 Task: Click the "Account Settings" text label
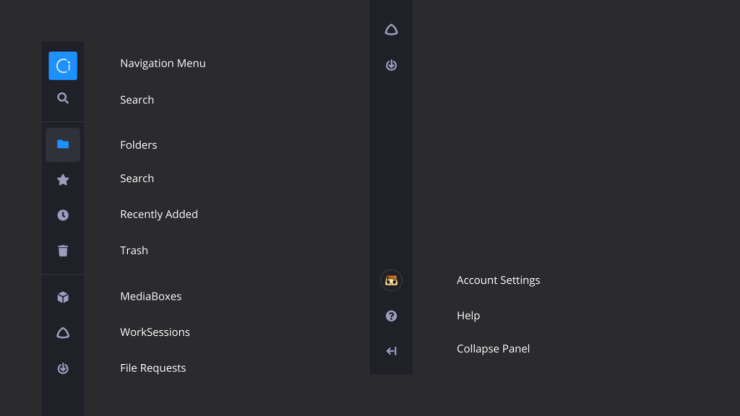coord(498,280)
